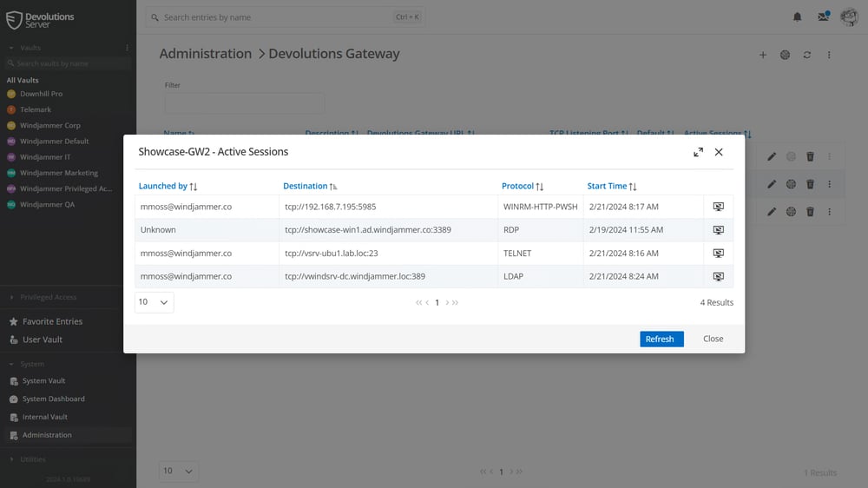Click the globe icon in page toolbar

coord(785,55)
